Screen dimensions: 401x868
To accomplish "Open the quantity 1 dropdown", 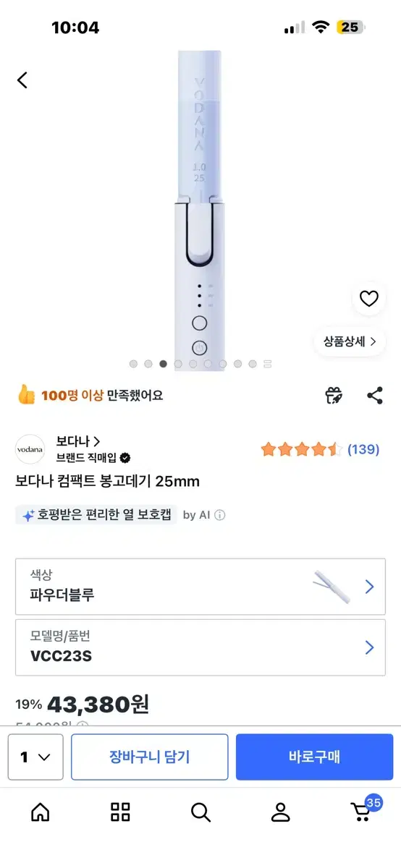I will [35, 757].
